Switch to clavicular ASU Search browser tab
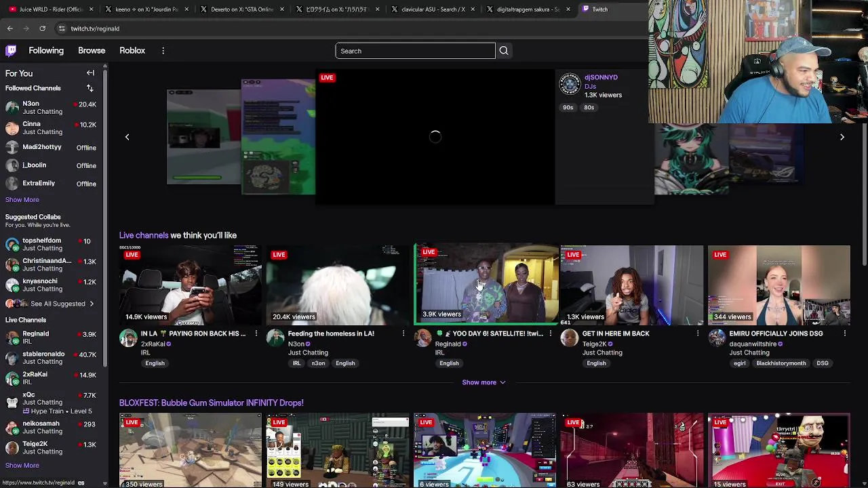868x488 pixels. [x=431, y=9]
